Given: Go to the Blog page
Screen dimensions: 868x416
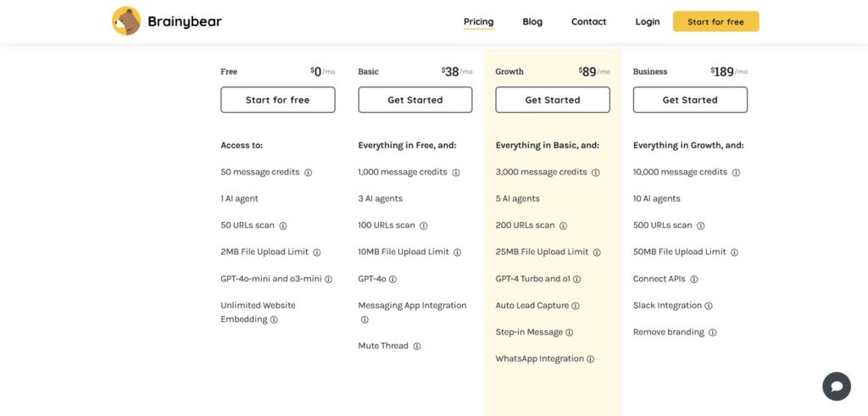Looking at the screenshot, I should [x=532, y=21].
